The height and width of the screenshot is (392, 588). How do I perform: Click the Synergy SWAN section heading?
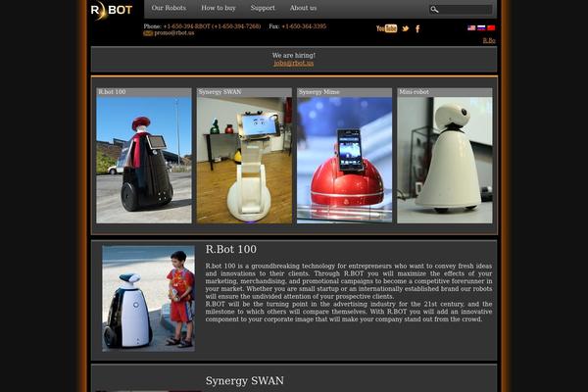pos(244,381)
